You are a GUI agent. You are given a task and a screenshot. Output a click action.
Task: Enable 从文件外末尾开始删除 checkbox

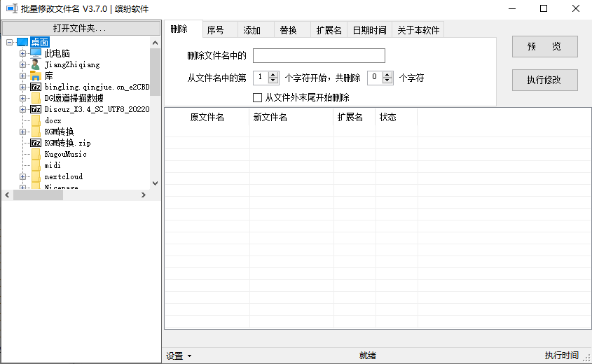coord(258,98)
